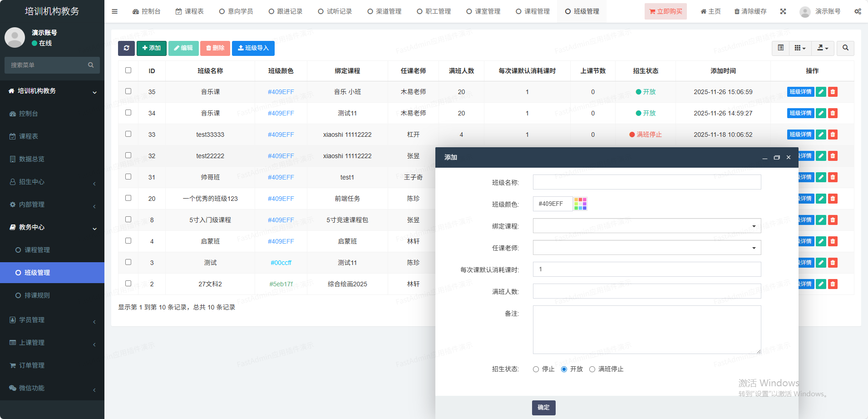Check the select-all checkbox in table header

click(128, 70)
